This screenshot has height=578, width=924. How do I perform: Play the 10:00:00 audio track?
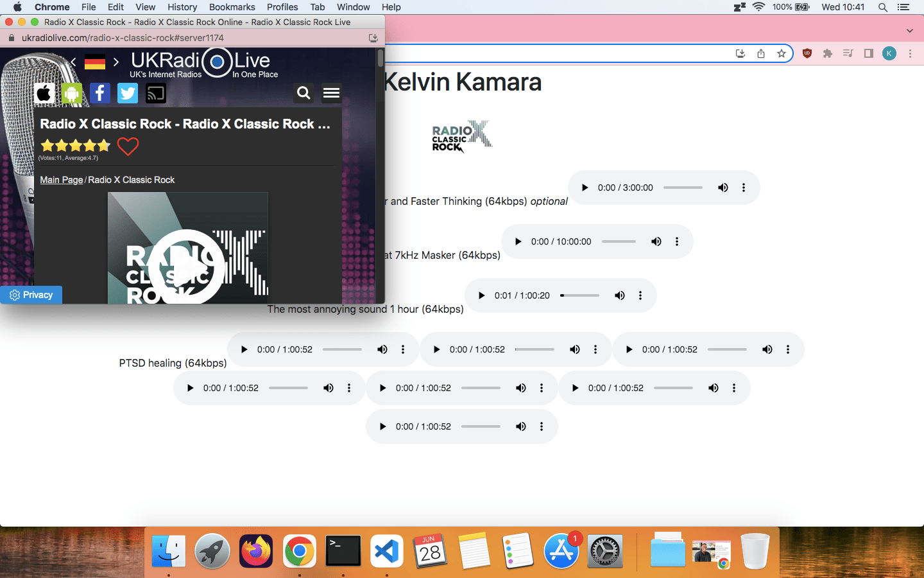point(518,241)
